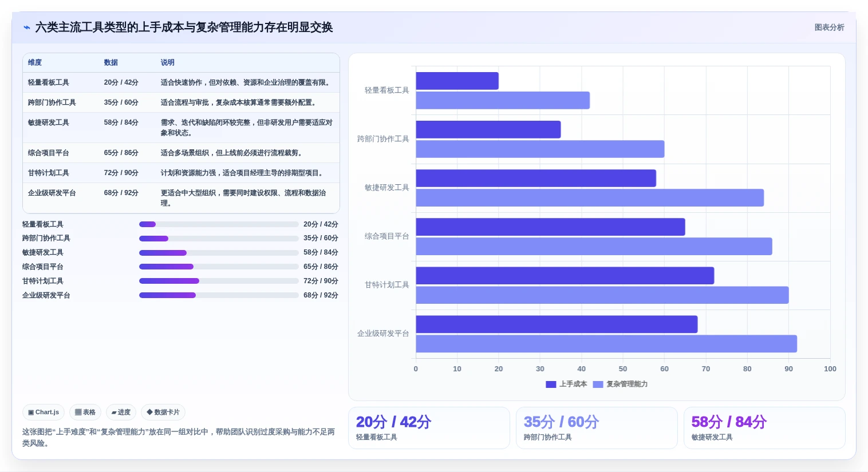
Task: Click the 35分 / 60分 table cell
Action: click(121, 102)
